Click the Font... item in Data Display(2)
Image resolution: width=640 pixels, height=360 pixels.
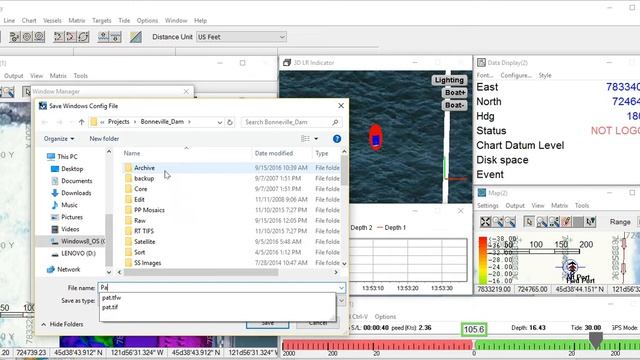point(484,76)
